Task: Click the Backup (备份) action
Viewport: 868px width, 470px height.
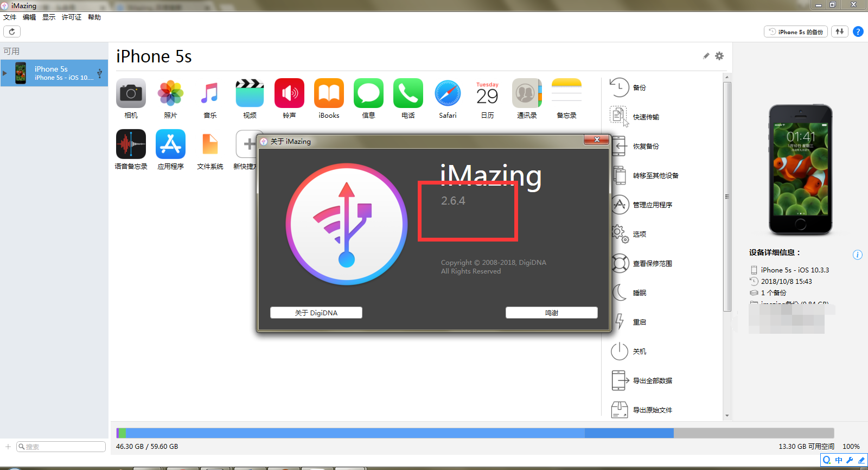Action: [628, 87]
